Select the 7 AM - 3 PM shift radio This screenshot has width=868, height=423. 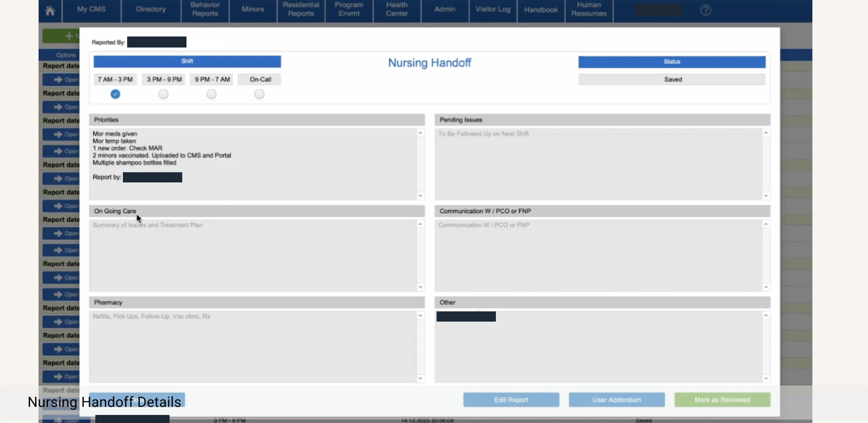point(115,94)
